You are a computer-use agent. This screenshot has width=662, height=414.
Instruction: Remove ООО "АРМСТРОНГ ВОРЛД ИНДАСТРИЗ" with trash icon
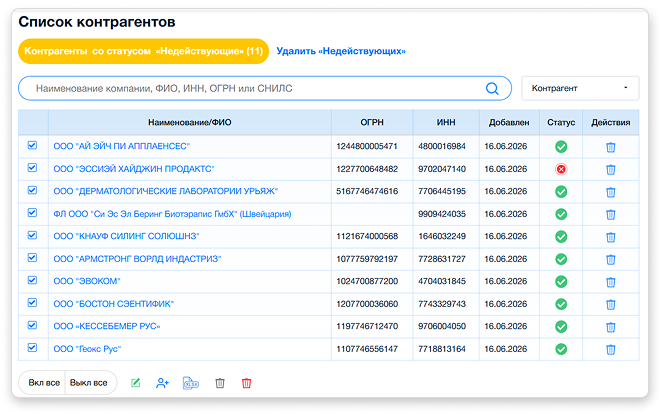pyautogui.click(x=610, y=260)
